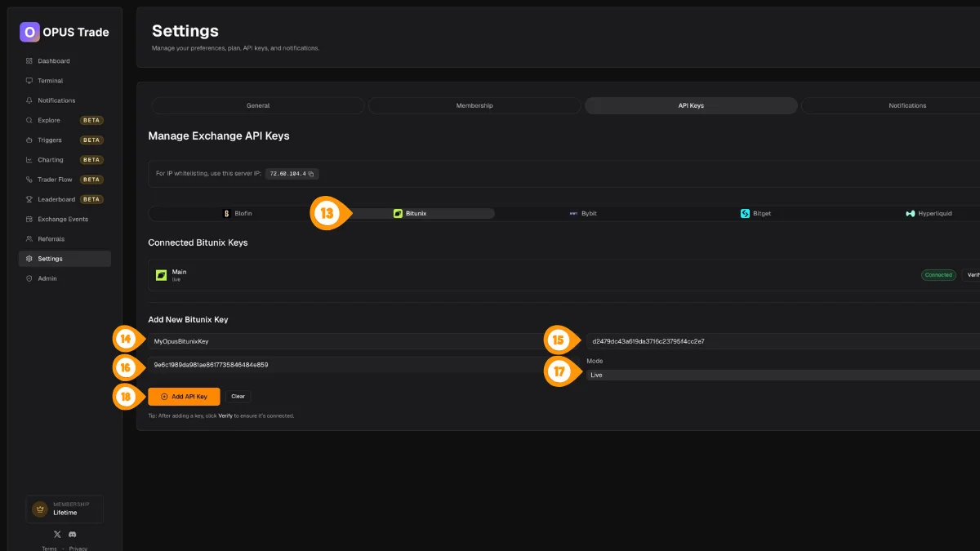This screenshot has height=551, width=980.
Task: Click the Connected status badge
Action: (938, 275)
